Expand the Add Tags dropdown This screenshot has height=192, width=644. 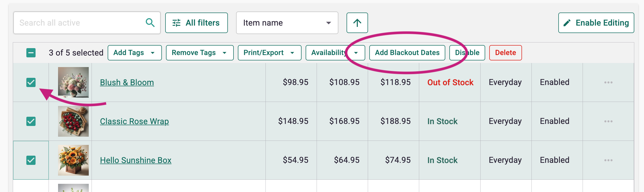[x=135, y=53]
